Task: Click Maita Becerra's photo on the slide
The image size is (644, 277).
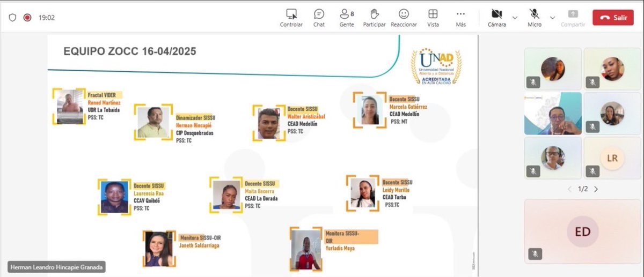Action: coord(225,194)
